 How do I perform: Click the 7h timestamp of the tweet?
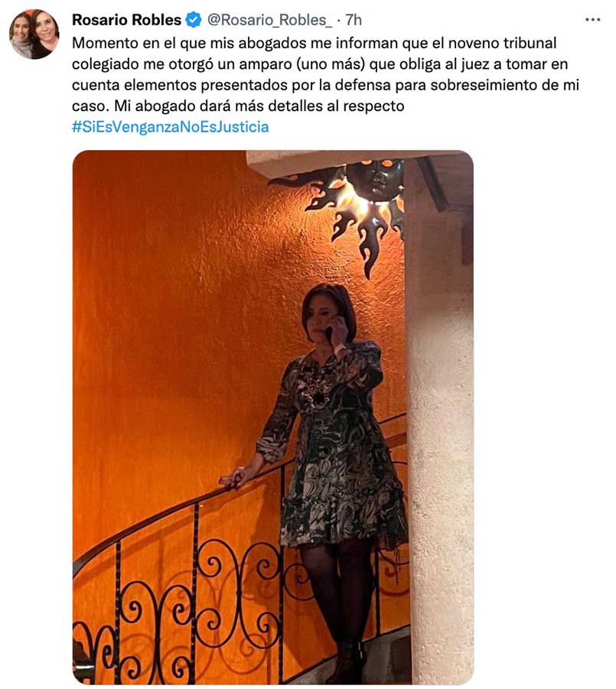point(354,20)
